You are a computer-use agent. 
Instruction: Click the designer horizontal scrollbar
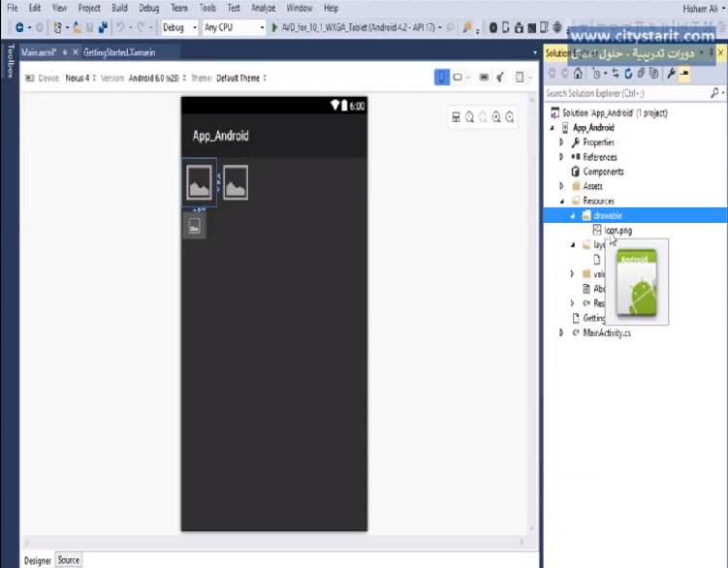[x=274, y=542]
